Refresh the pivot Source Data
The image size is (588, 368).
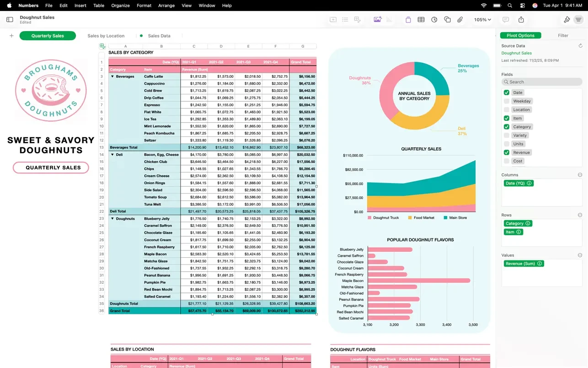(x=581, y=45)
